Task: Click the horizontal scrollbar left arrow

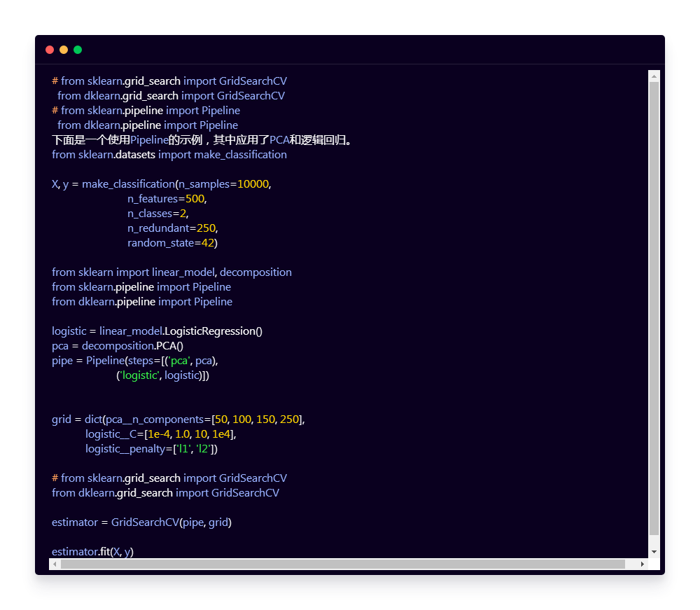Action: click(55, 564)
